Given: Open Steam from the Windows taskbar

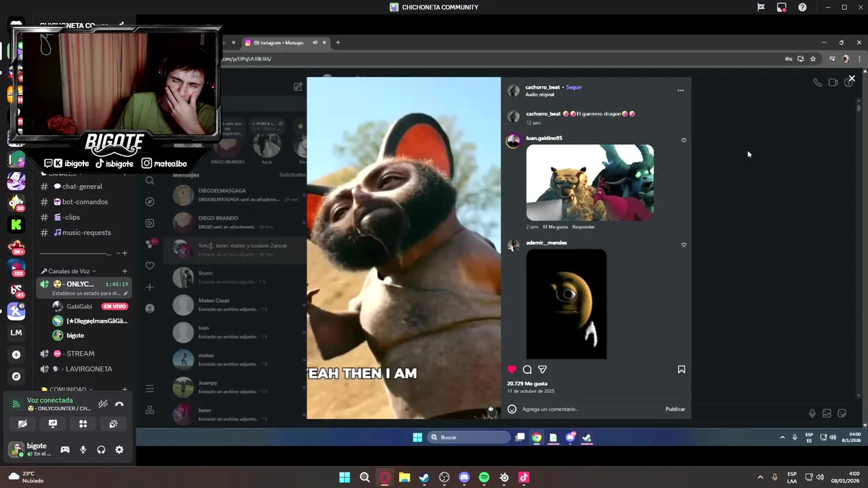Looking at the screenshot, I should pyautogui.click(x=425, y=478).
